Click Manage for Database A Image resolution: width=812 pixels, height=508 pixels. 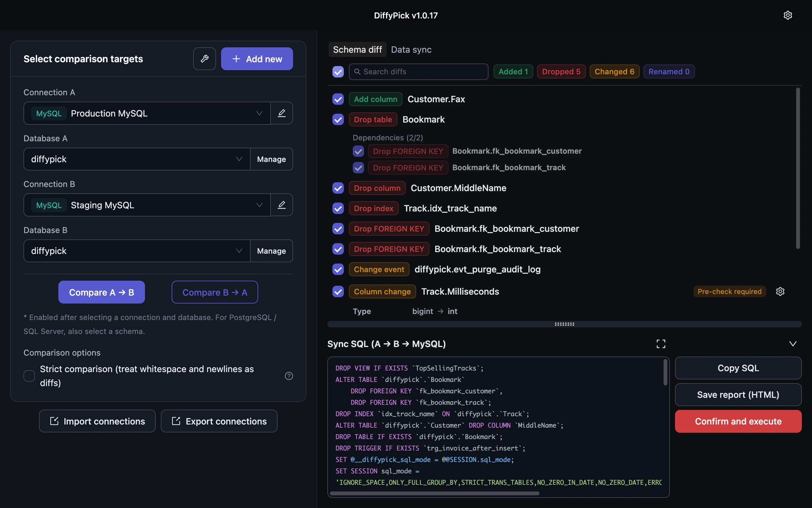click(272, 159)
